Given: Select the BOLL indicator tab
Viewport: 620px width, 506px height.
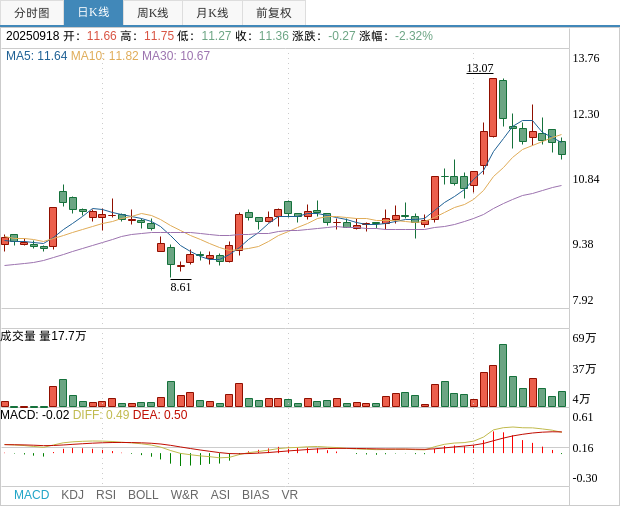Looking at the screenshot, I should [143, 495].
